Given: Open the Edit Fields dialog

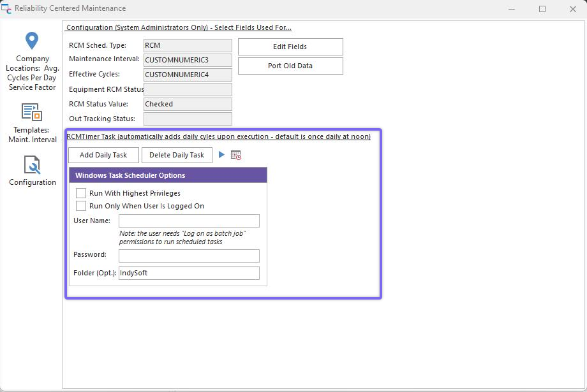Looking at the screenshot, I should pos(290,47).
